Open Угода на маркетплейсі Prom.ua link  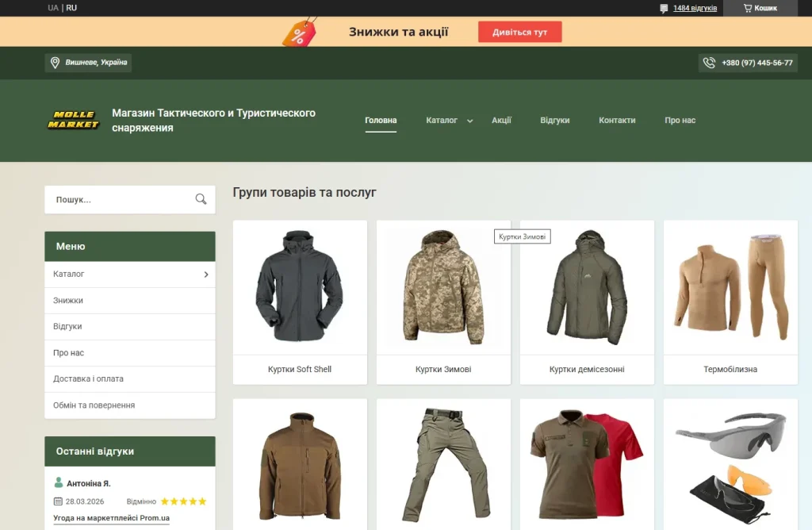click(111, 517)
